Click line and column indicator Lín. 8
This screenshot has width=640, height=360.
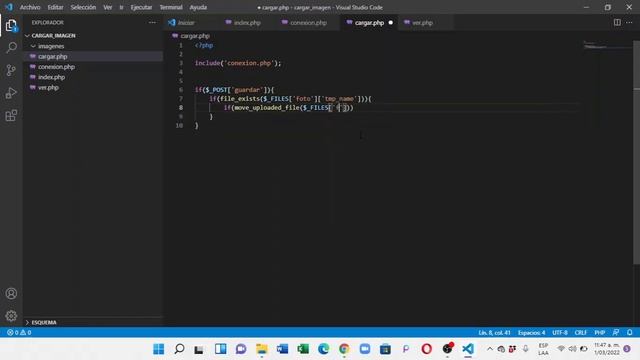pos(494,333)
